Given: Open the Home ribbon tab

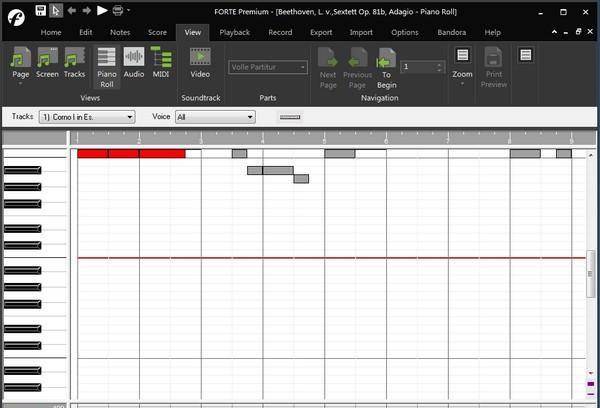Looking at the screenshot, I should [51, 33].
